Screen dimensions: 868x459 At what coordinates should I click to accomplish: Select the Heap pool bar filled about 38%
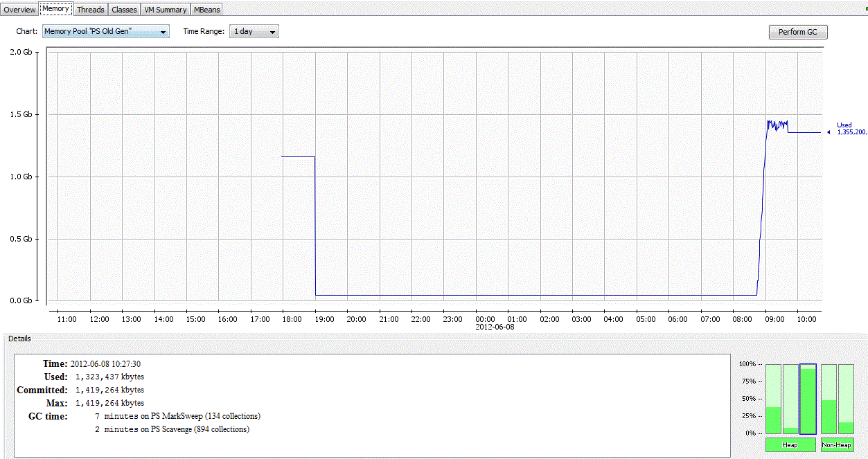(x=773, y=399)
